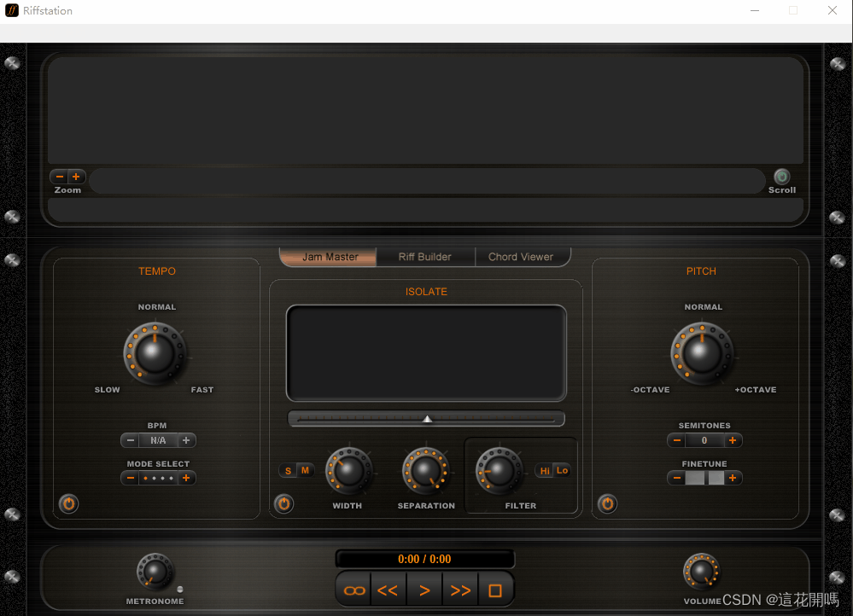Decrease Finetune with minus button

coord(677,478)
